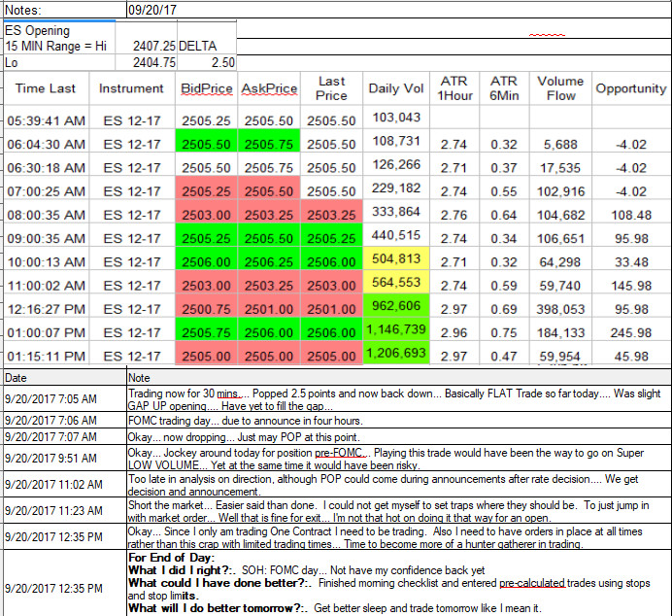
Task: Select the BidPrice column header
Action: pyautogui.click(x=206, y=88)
